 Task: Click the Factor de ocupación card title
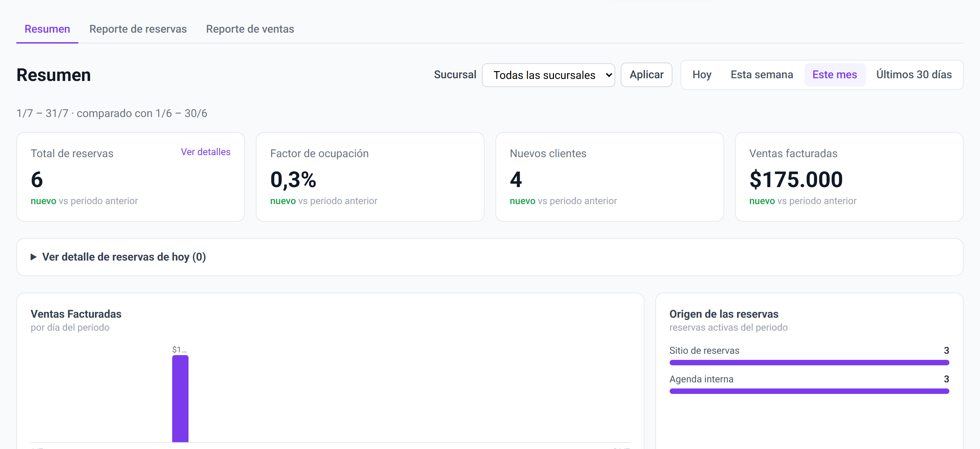coord(319,153)
